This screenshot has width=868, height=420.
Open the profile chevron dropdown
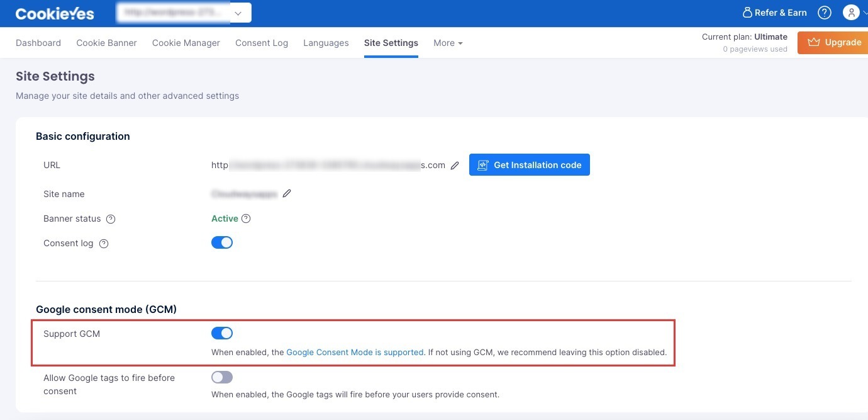(x=864, y=12)
